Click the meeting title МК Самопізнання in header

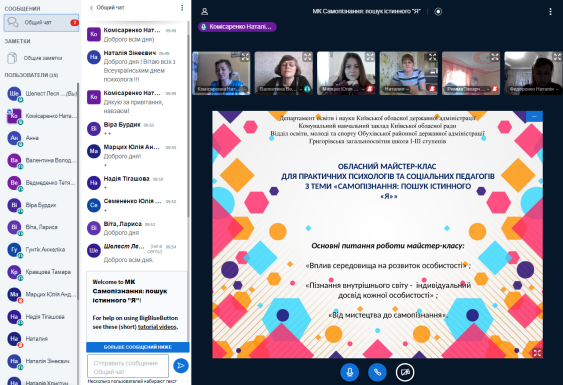[x=366, y=11]
